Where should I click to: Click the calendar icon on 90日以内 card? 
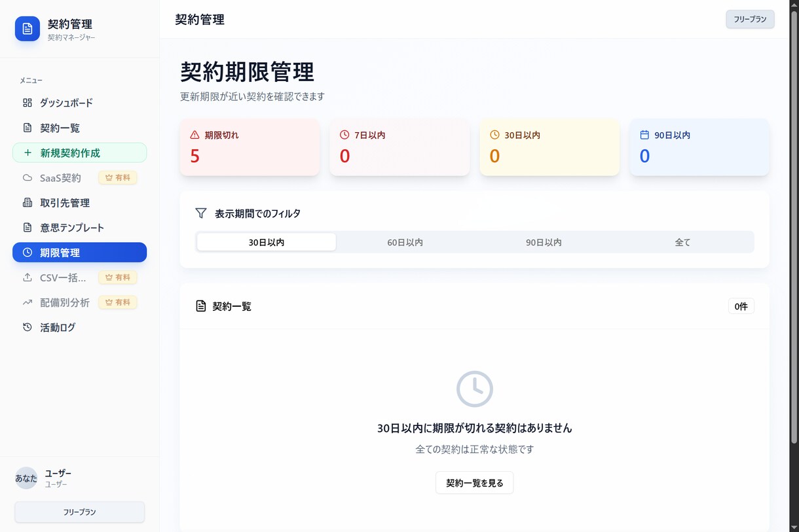(x=644, y=135)
